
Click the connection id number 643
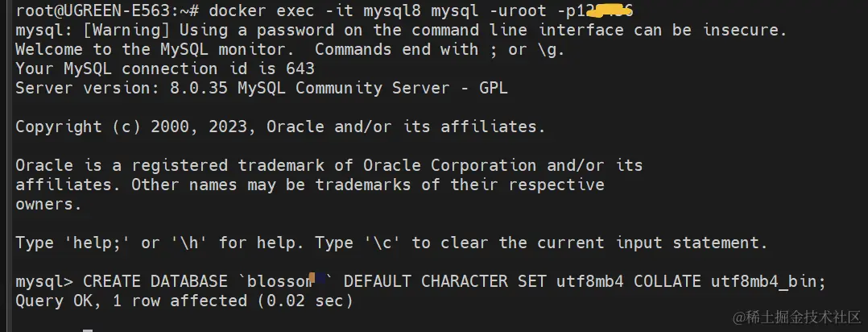click(x=300, y=69)
